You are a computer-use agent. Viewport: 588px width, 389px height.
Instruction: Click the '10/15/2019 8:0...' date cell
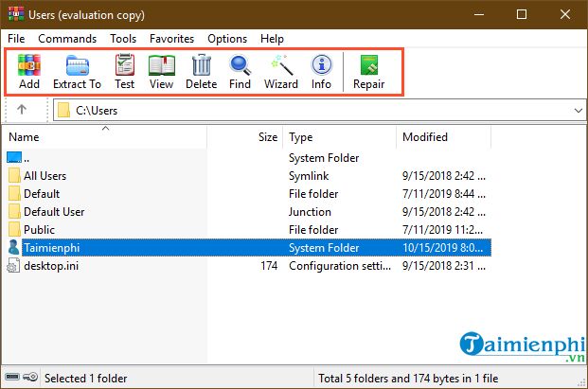(443, 247)
